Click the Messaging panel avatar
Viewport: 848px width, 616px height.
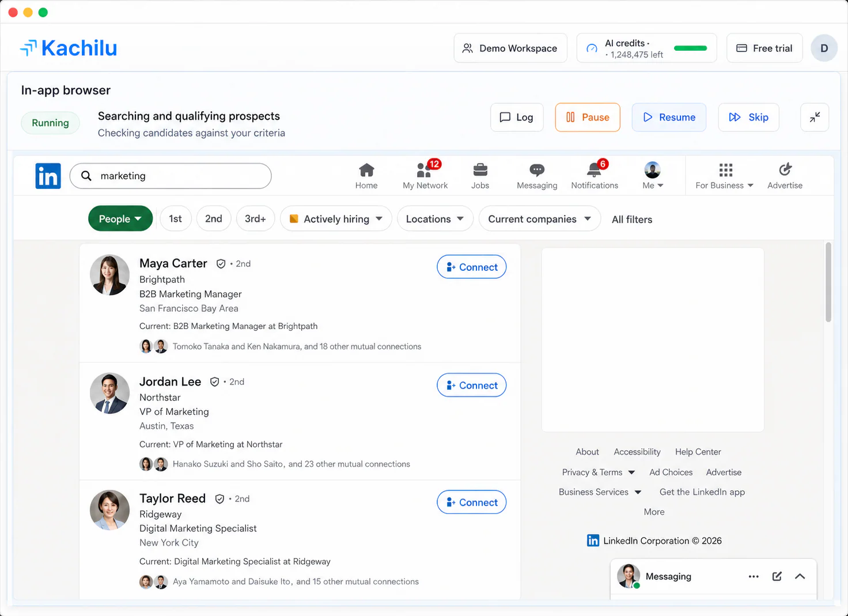[x=629, y=576]
